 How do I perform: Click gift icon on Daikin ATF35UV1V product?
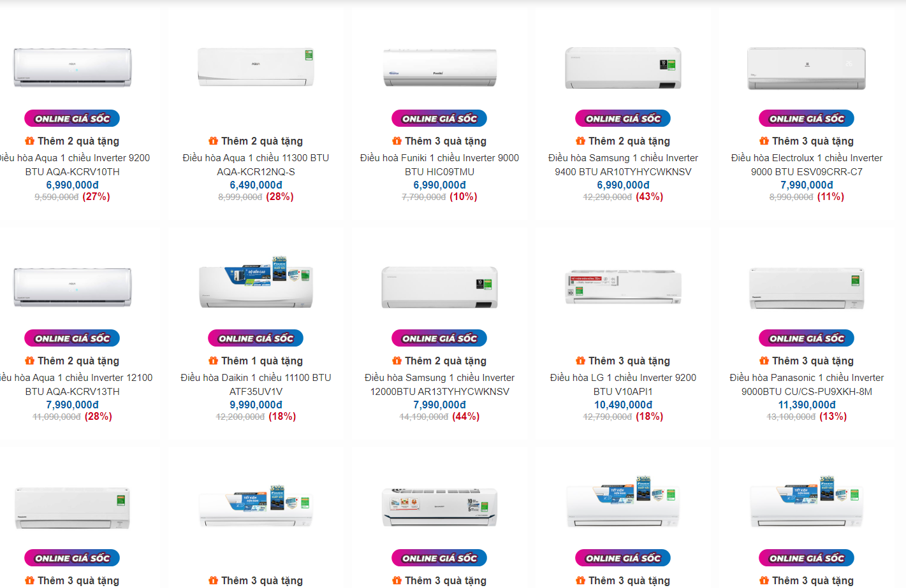coord(213,361)
